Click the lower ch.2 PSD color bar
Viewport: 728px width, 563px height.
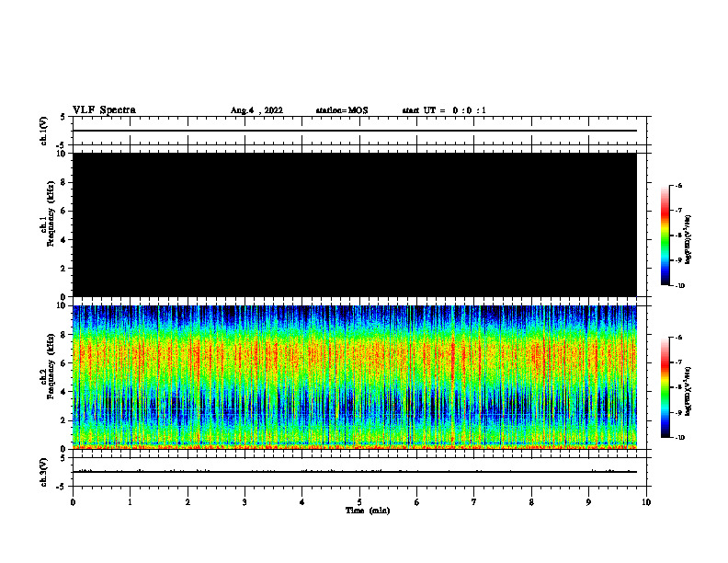click(x=665, y=387)
